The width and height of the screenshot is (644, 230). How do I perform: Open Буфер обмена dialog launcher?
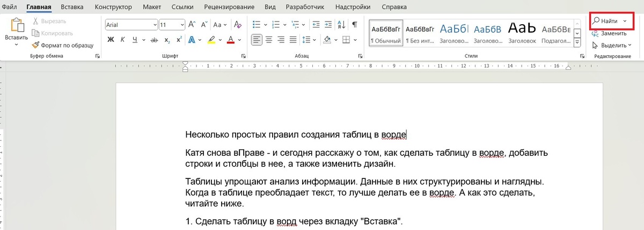pyautogui.click(x=98, y=56)
